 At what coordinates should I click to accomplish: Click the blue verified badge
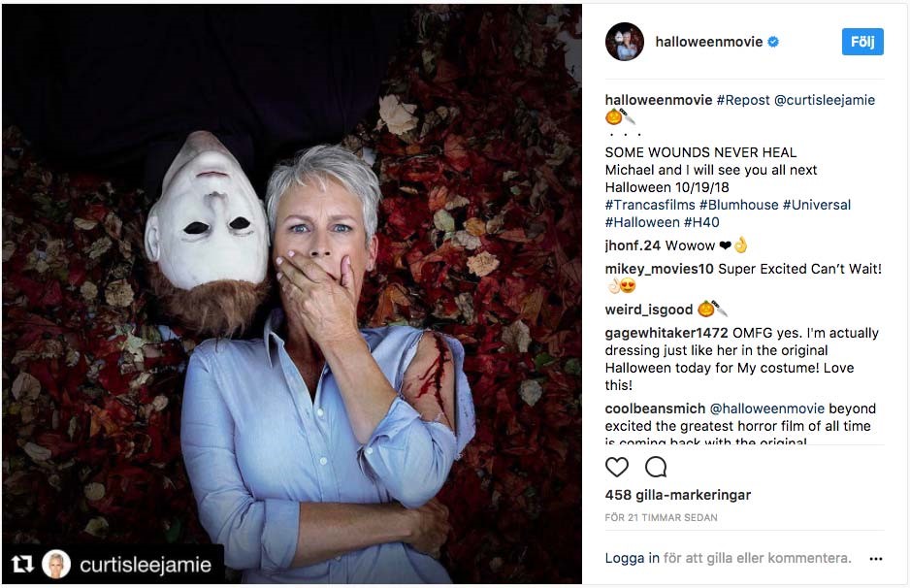click(773, 42)
